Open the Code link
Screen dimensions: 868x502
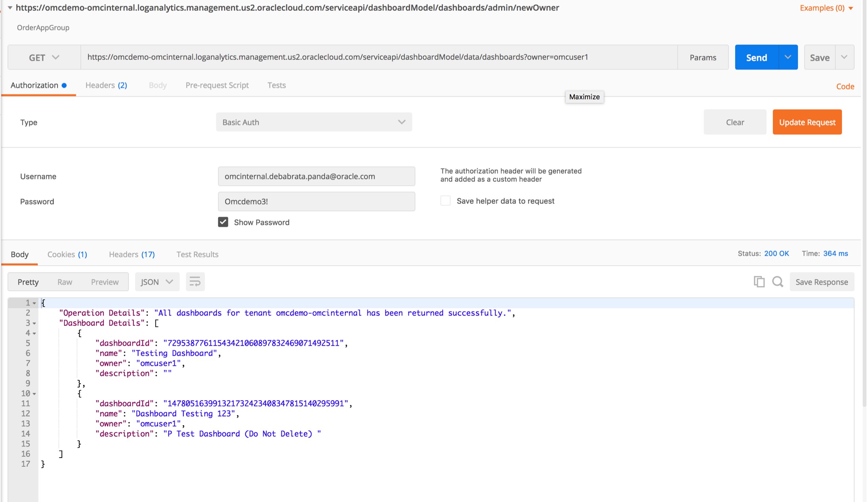click(845, 86)
